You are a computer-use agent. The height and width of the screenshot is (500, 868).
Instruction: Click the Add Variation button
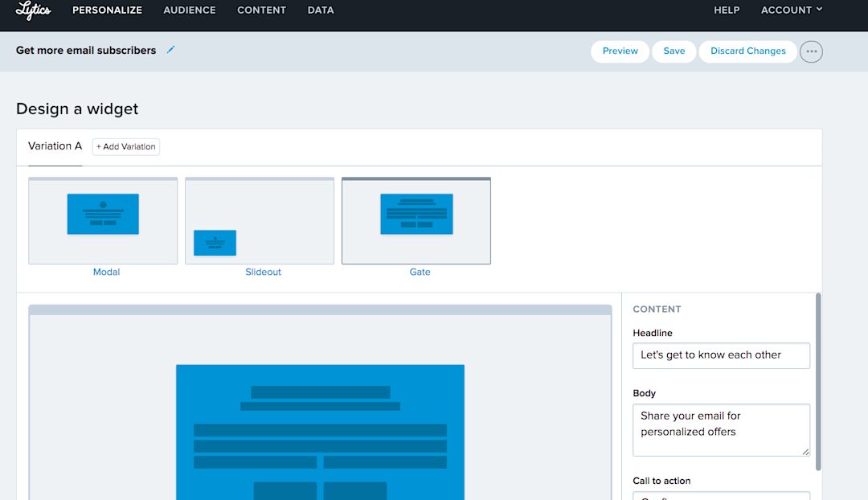point(125,147)
